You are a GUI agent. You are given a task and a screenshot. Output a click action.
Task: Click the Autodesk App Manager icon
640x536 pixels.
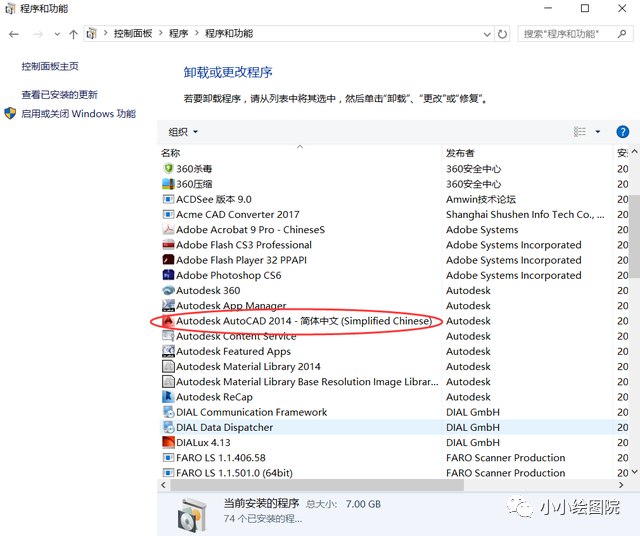168,305
